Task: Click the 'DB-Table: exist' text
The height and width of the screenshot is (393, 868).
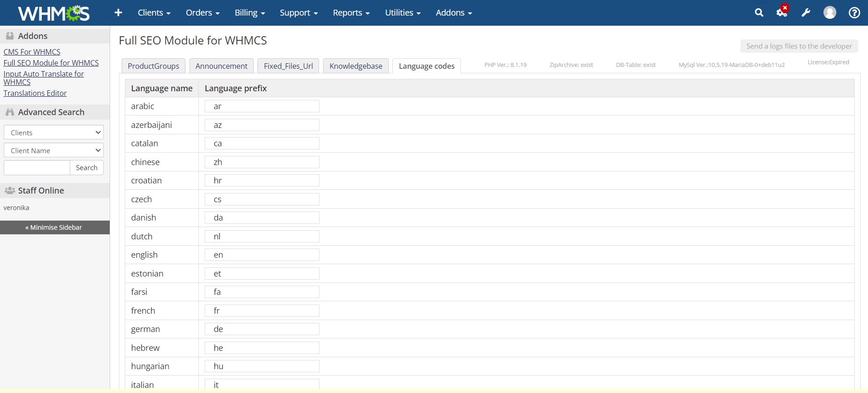Action: click(636, 65)
